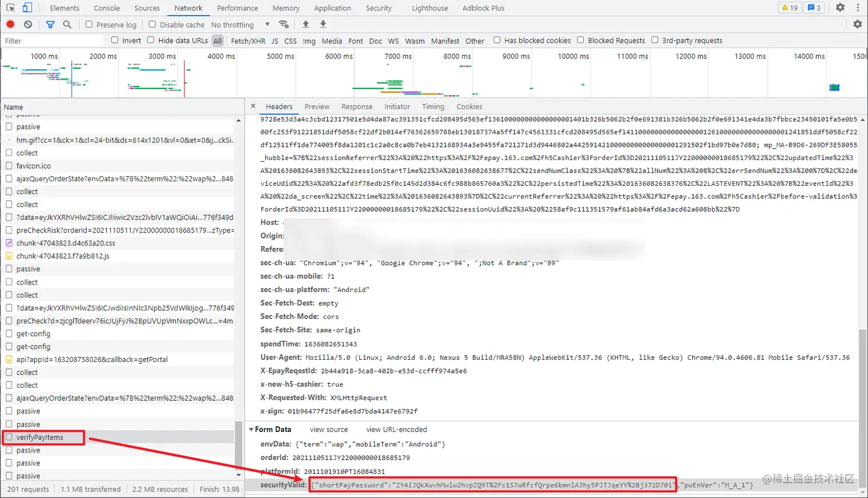Viewport: 868px width, 498px height.
Task: Open Network panel settings gear
Action: (x=858, y=25)
